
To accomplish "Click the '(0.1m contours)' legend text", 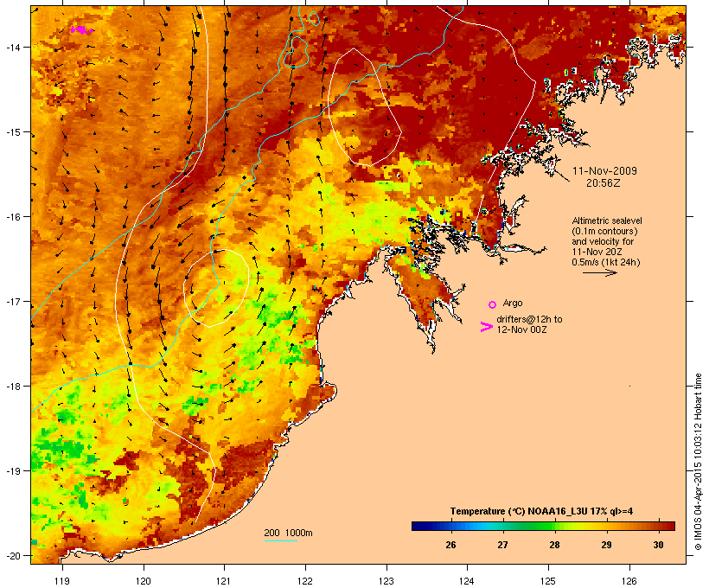I will tap(604, 231).
